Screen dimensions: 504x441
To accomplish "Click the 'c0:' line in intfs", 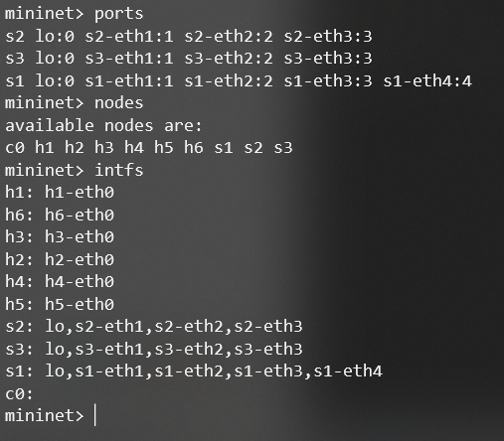I will tap(19, 393).
